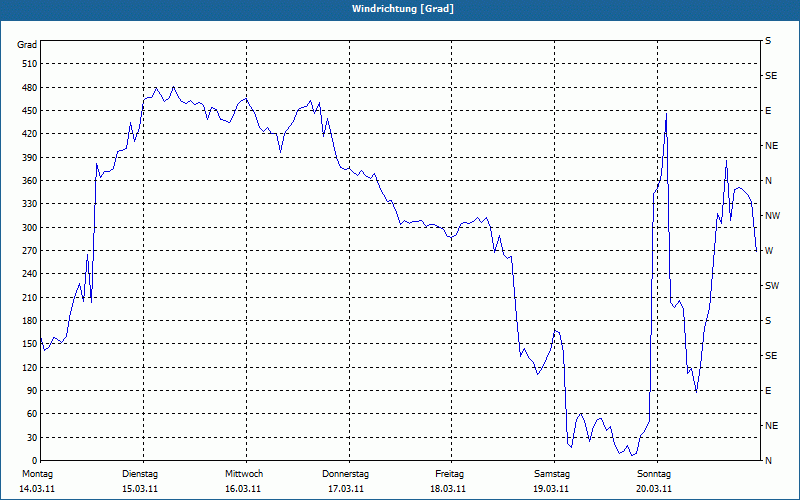The width and height of the screenshot is (800, 500).
Task: Pick the 'Donnerstag' day label
Action: [345, 474]
